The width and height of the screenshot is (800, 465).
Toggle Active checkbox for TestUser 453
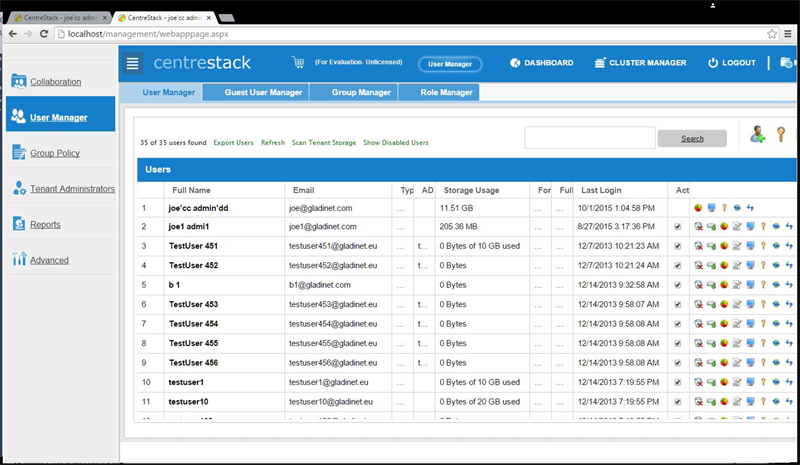tap(678, 304)
